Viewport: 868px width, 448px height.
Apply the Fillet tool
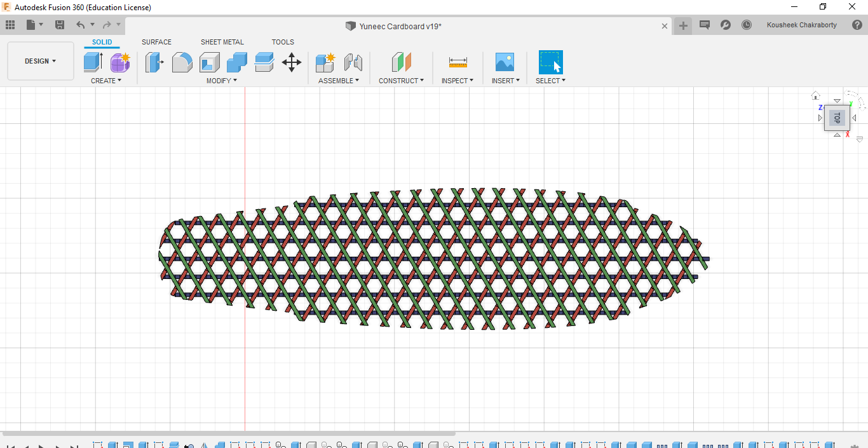click(182, 62)
